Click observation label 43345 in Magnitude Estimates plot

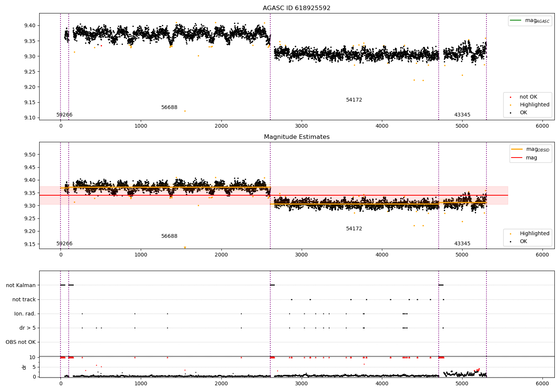(x=462, y=243)
